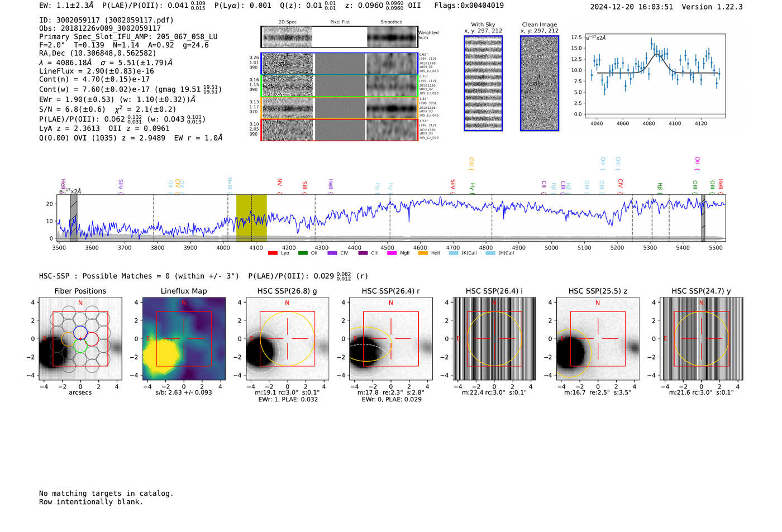Click the red NV line label above spectrum

tap(279, 185)
